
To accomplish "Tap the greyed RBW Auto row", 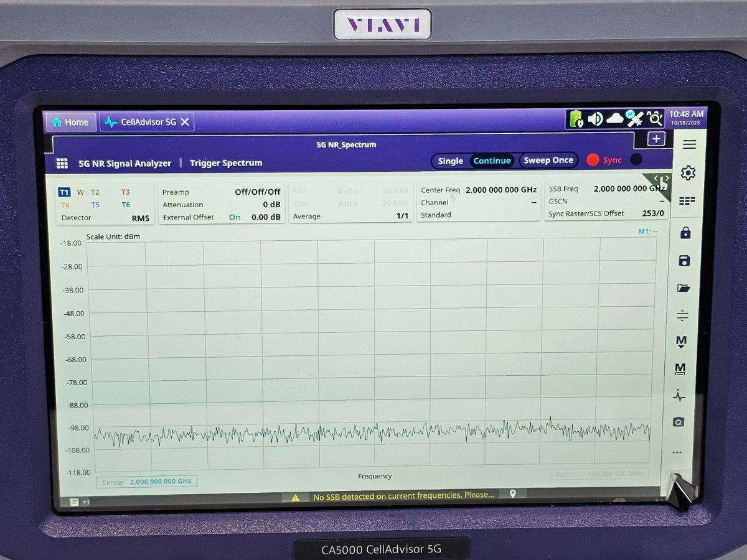I will 350,191.
